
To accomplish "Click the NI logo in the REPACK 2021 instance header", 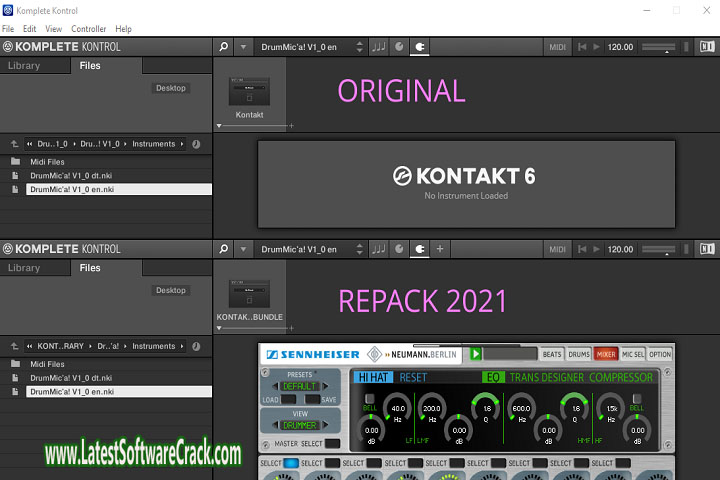I will tap(707, 249).
